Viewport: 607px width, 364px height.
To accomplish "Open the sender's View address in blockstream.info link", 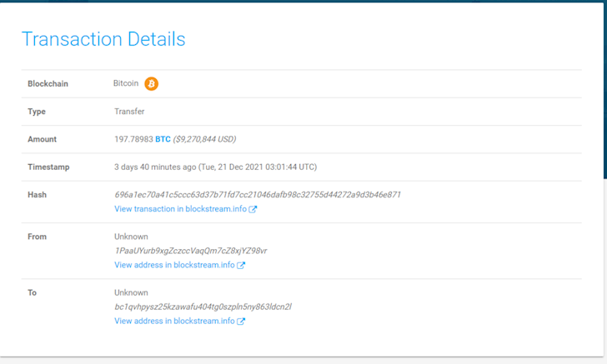I will (x=174, y=265).
